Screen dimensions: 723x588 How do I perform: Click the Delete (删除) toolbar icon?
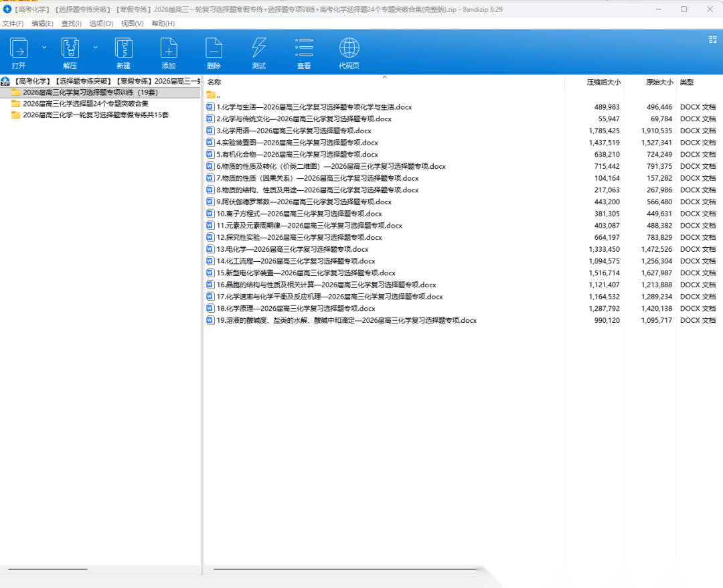(214, 48)
